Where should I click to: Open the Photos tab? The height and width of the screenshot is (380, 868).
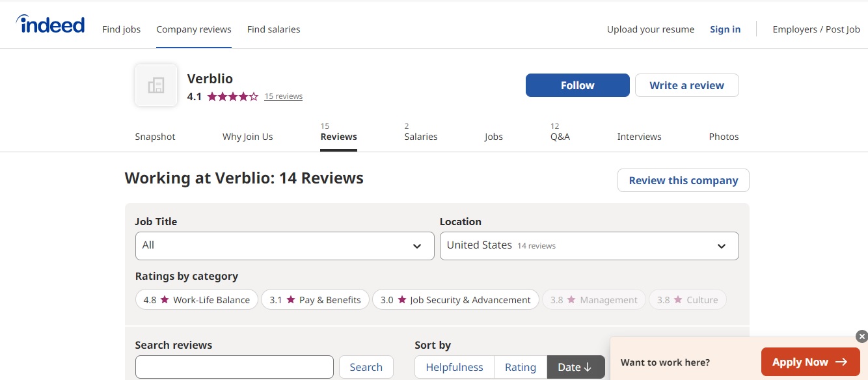pyautogui.click(x=724, y=137)
